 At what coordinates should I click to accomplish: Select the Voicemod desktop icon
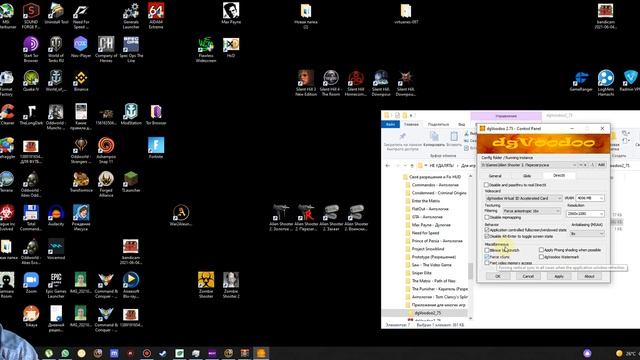pos(56,249)
